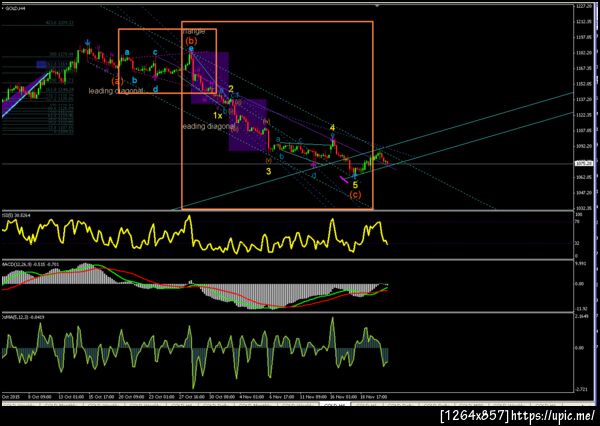The width and height of the screenshot is (600, 426).
Task: Click the 4 Nov 01:00 time label
Action: pyautogui.click(x=251, y=397)
